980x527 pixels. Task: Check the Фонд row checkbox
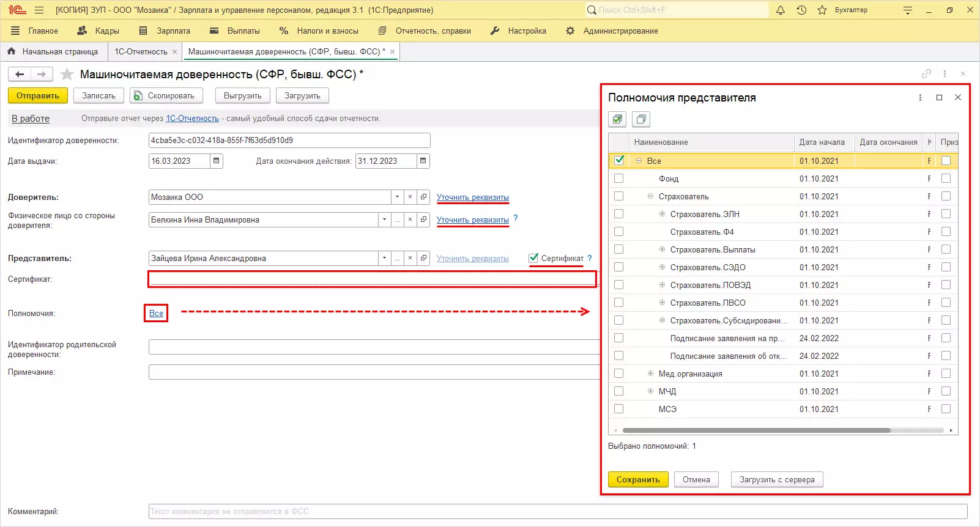tap(619, 179)
